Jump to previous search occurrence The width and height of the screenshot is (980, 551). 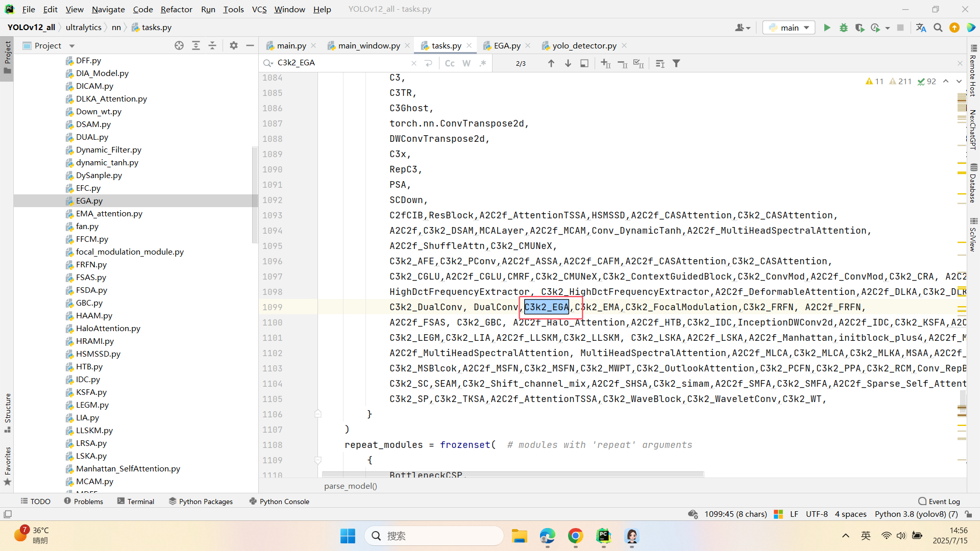[551, 63]
